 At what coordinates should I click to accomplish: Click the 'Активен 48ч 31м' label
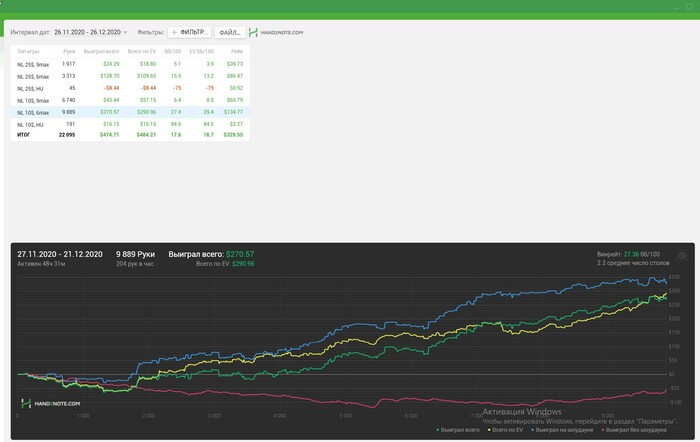[41, 264]
